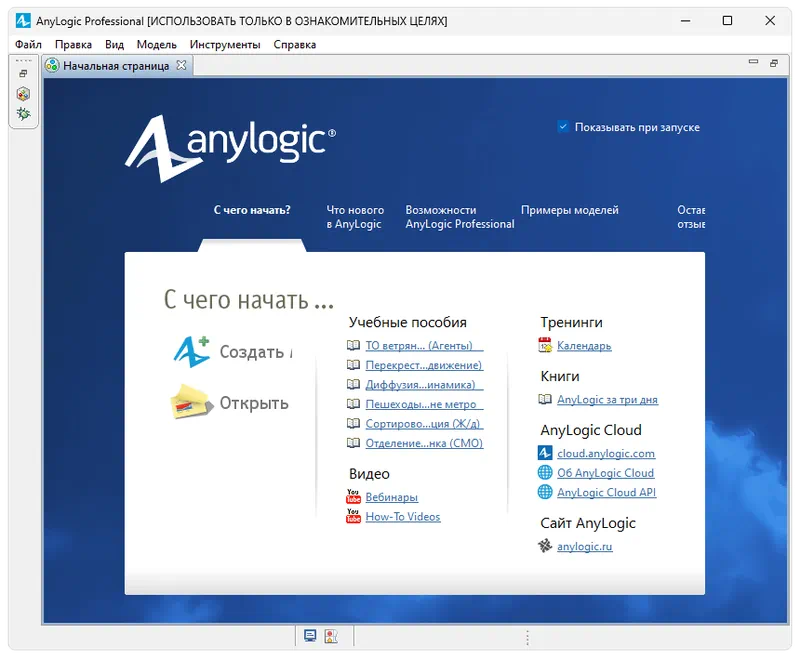The image size is (800, 660).
Task: Minimize the editor area using the top-right icon
Action: (x=753, y=62)
